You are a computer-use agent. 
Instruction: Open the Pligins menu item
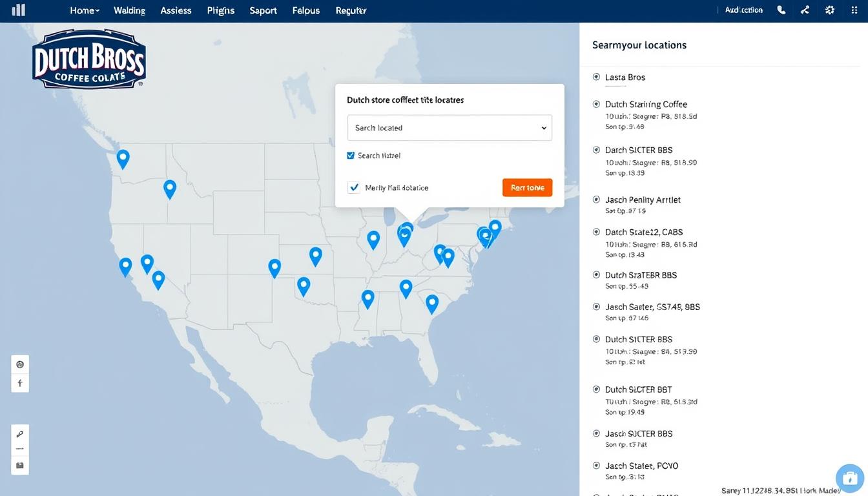tap(221, 10)
